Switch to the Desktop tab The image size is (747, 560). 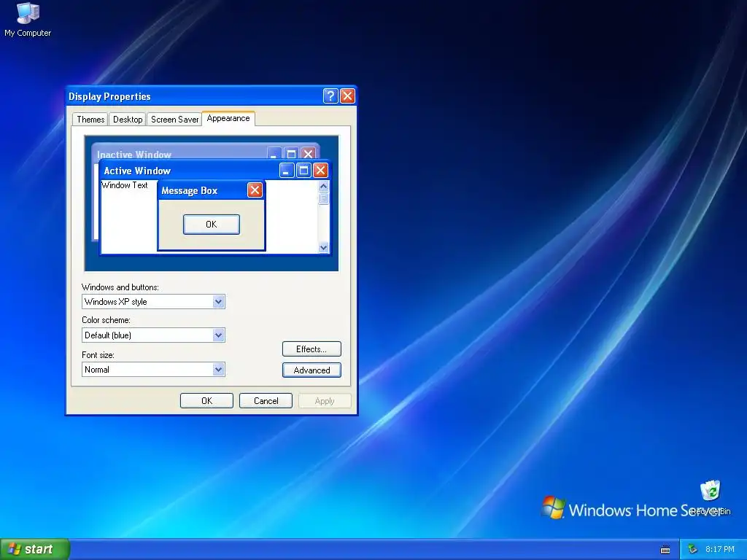128,120
